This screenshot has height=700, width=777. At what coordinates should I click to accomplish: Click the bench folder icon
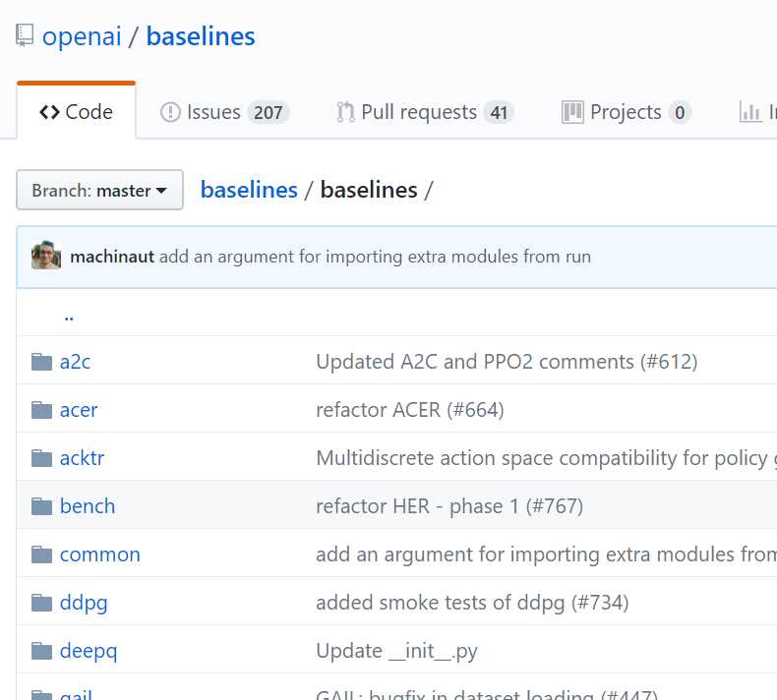41,506
